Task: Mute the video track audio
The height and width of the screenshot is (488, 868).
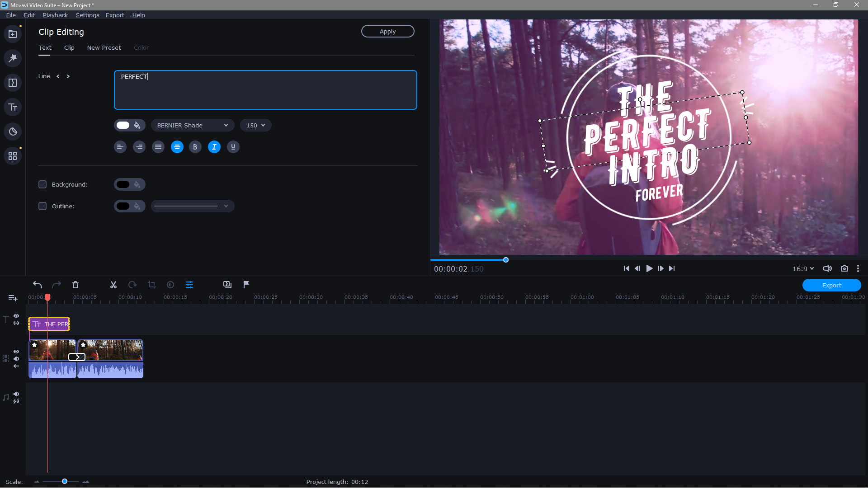Action: click(16, 359)
